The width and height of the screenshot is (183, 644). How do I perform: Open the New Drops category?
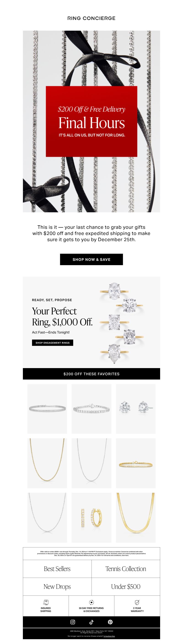[57, 587]
